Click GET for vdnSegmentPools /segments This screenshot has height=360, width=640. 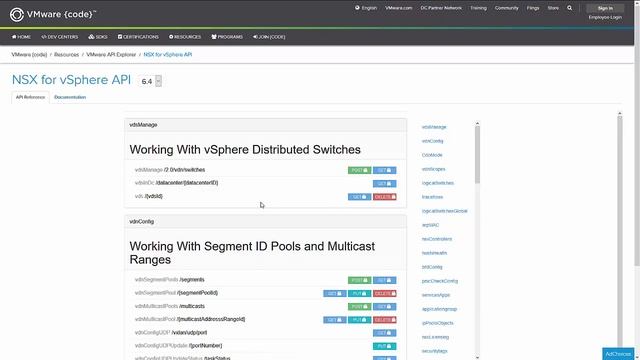click(384, 280)
